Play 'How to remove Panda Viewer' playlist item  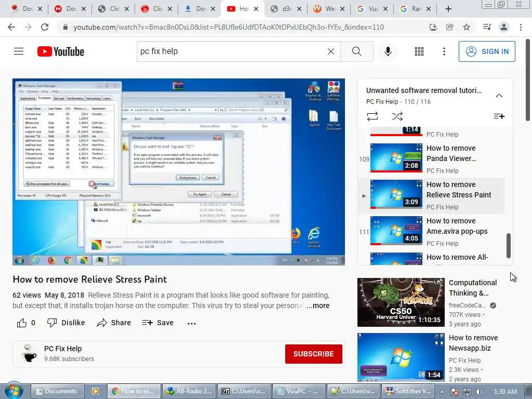[432, 158]
